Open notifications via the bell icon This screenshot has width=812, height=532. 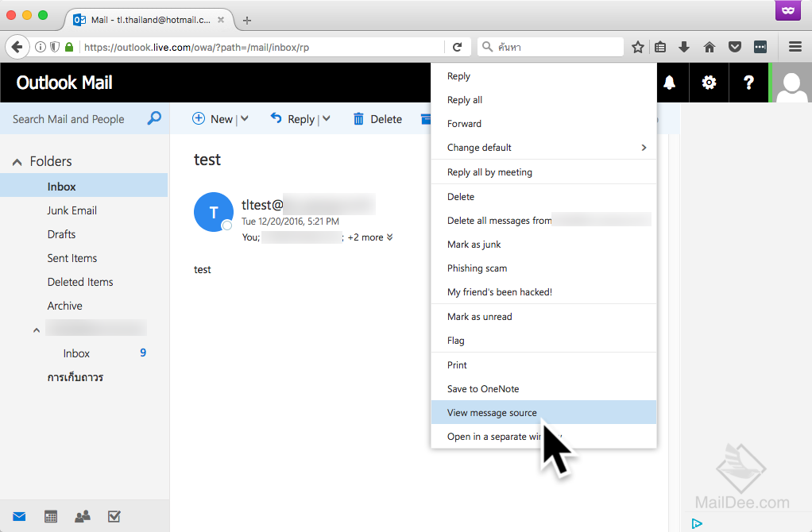click(x=669, y=82)
